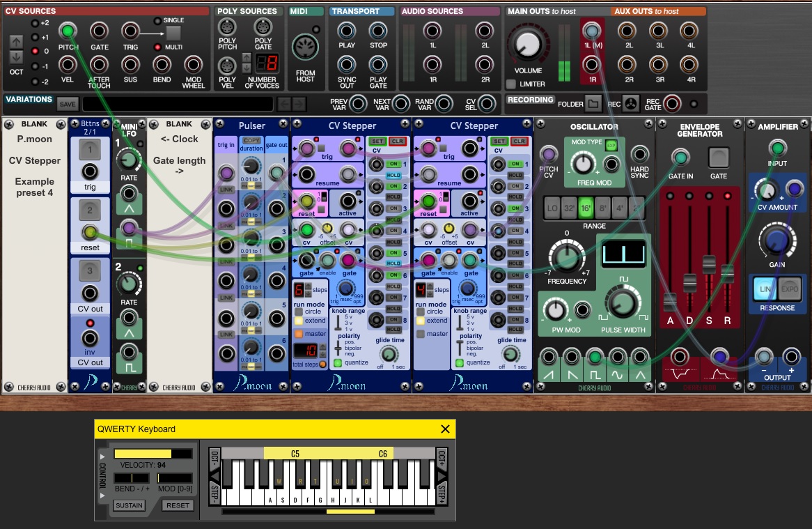Switch amplifier response to EXPO
Viewport: 812px width, 529px height.
pyautogui.click(x=790, y=289)
